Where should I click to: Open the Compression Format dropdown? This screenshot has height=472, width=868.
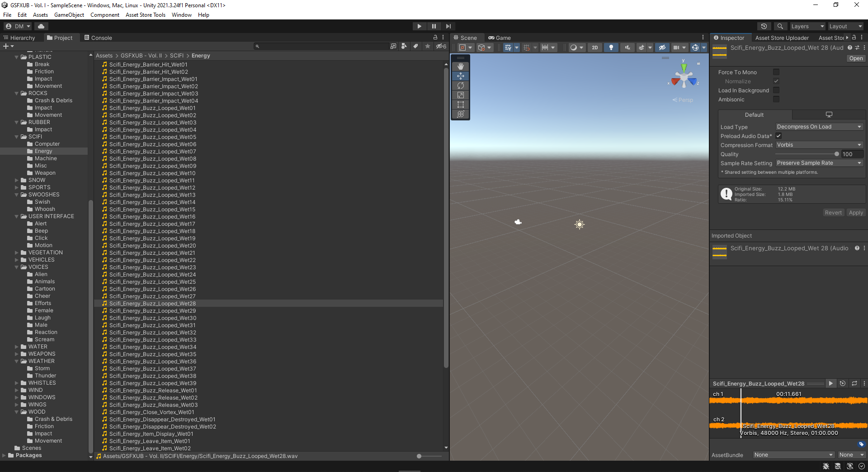819,145
